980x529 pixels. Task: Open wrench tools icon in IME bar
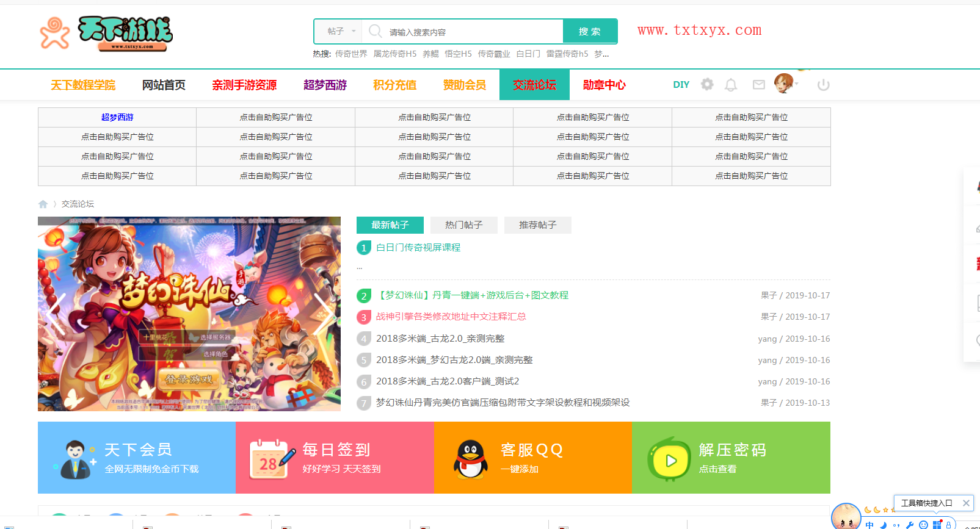(x=910, y=525)
